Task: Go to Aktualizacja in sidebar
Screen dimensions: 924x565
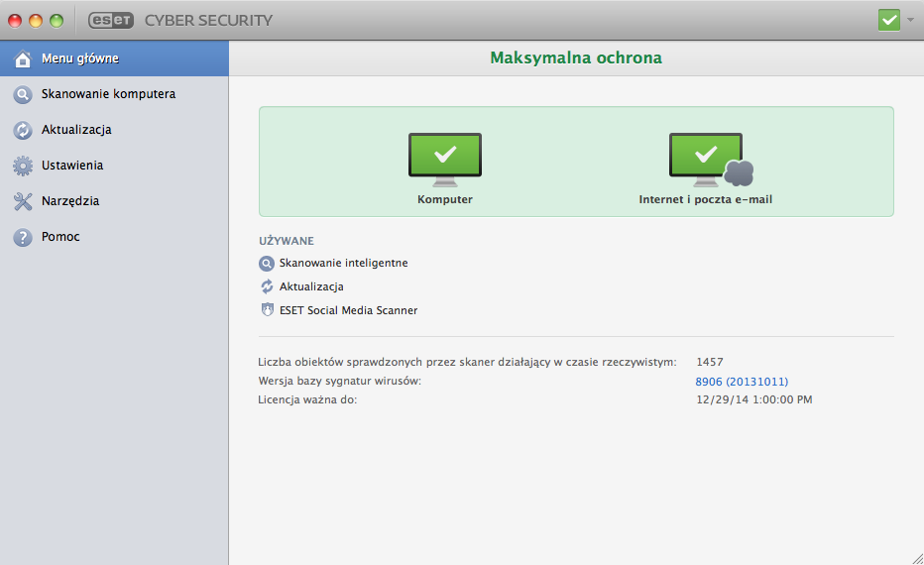Action: [x=114, y=130]
